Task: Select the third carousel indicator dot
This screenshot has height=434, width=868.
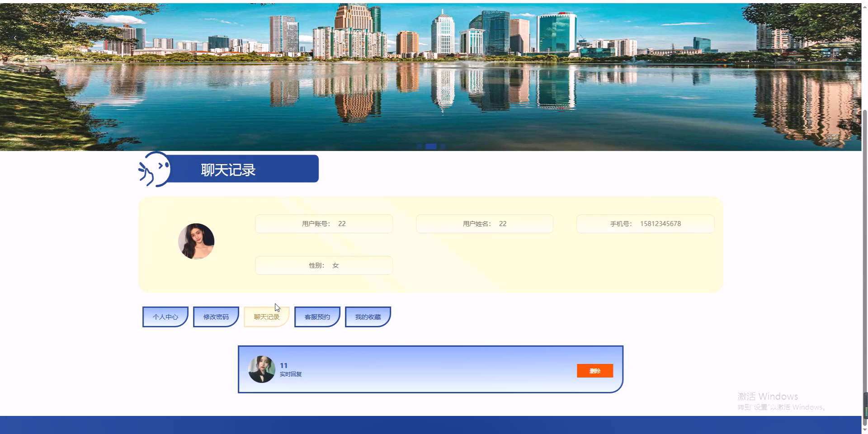Action: [x=443, y=146]
